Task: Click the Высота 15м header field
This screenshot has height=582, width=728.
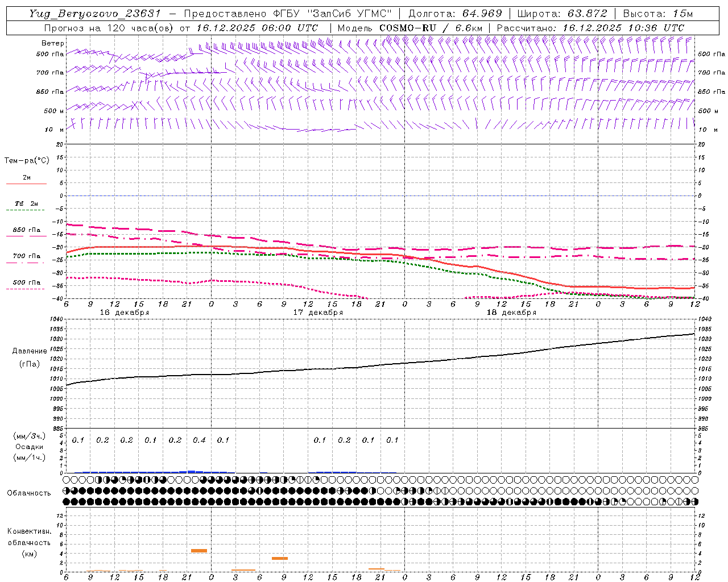Action: point(658,14)
